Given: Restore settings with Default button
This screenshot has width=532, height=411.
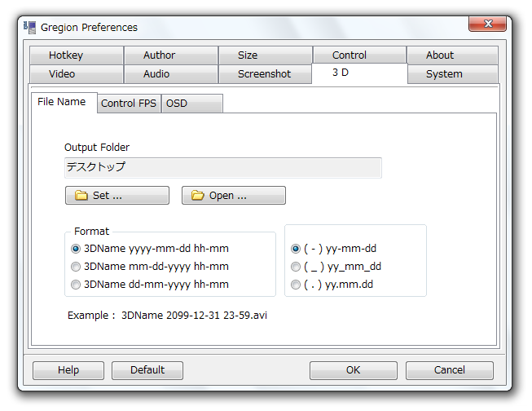Looking at the screenshot, I should (147, 370).
